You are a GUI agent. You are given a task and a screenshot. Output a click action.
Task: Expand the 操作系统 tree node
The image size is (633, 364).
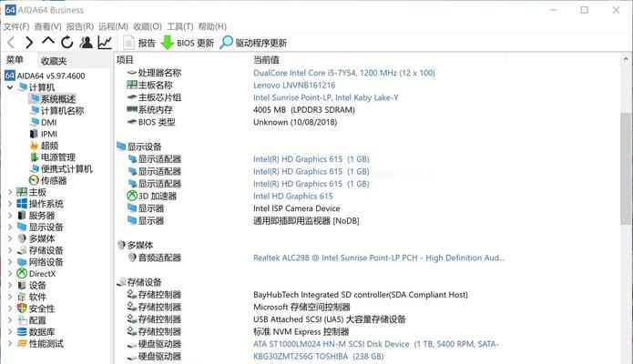10,204
